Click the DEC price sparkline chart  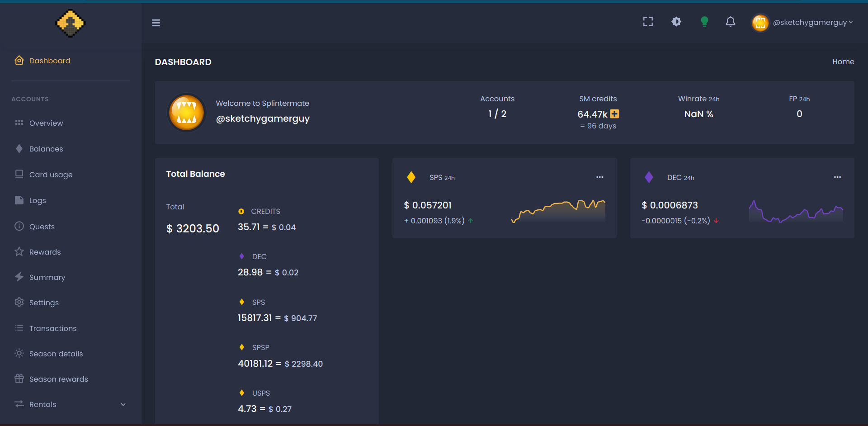(x=796, y=212)
